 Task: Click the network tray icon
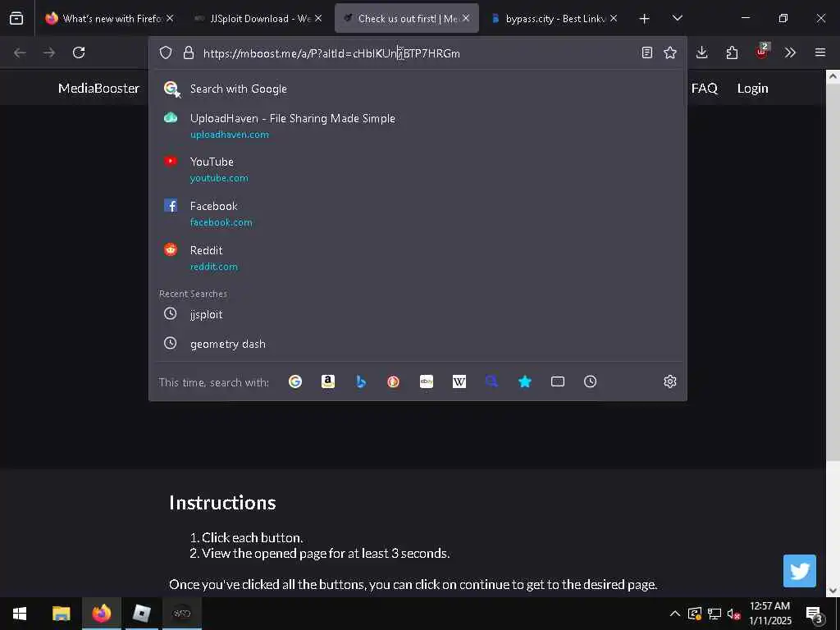714,614
